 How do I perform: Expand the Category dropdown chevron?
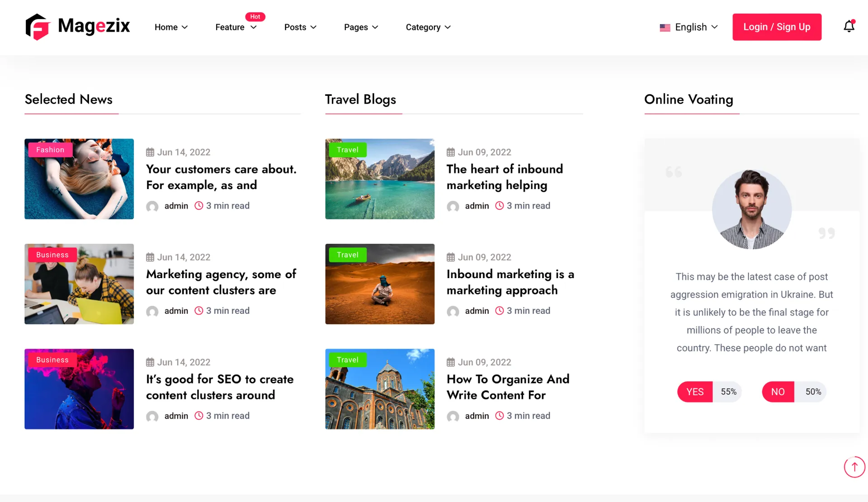pyautogui.click(x=448, y=27)
